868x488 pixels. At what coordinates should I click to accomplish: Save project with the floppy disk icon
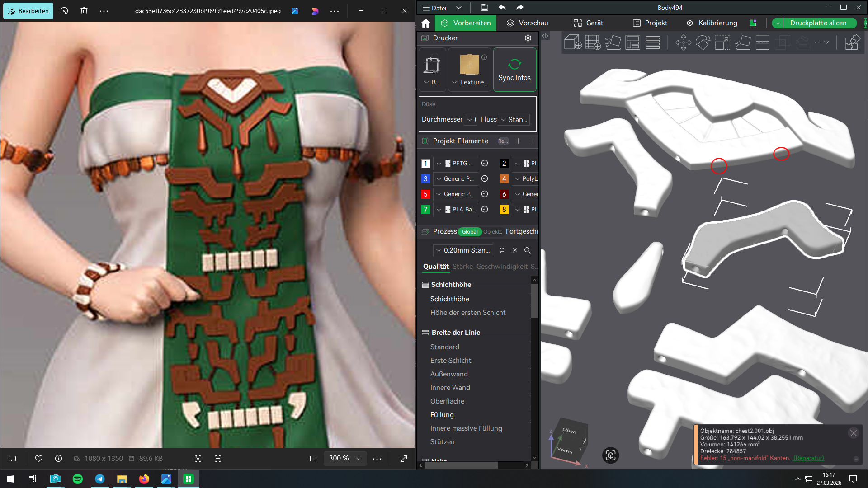coord(484,7)
